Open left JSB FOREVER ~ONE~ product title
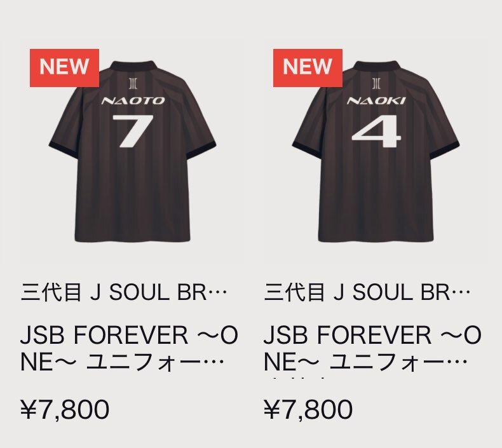Screen dimensions: 502x448 (x=129, y=348)
